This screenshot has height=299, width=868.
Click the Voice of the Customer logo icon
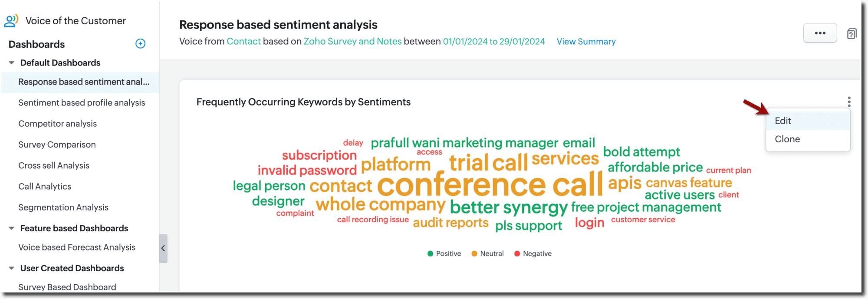11,20
